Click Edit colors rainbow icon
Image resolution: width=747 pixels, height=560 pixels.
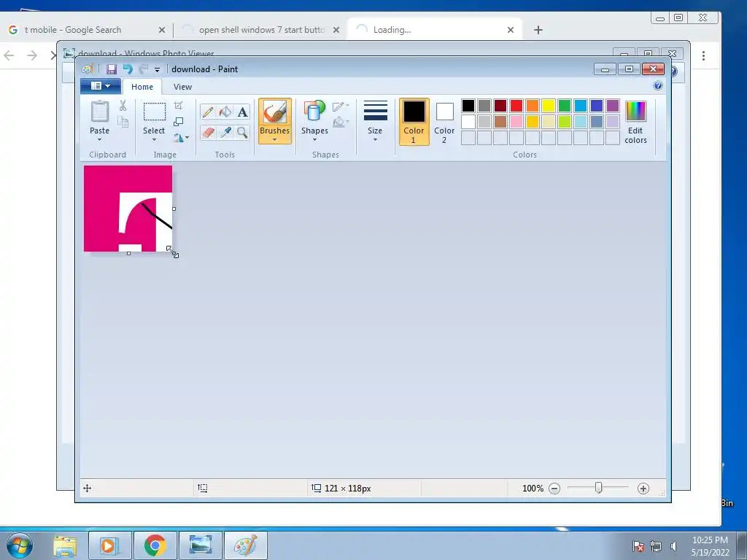[635, 112]
